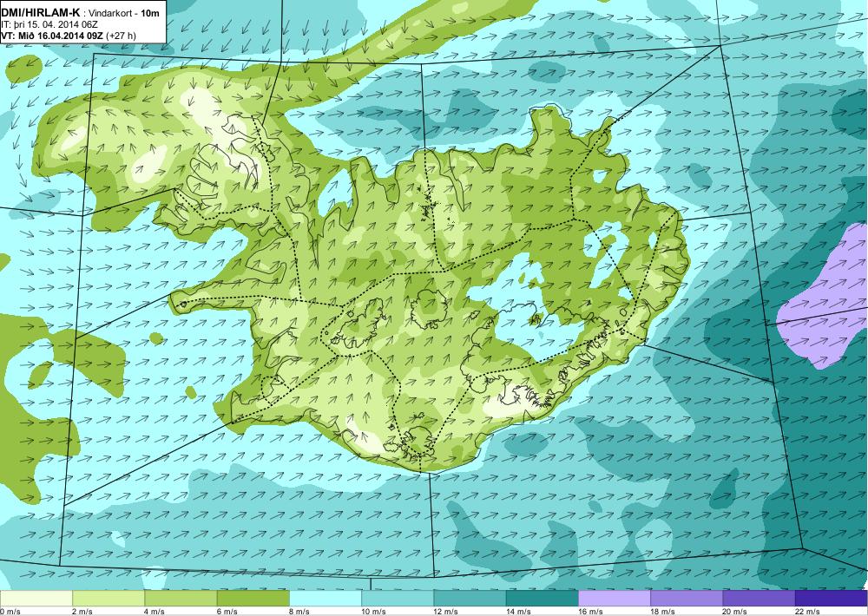Click the "20 m/s" legend label
The width and height of the screenshot is (868, 616).
(x=735, y=612)
